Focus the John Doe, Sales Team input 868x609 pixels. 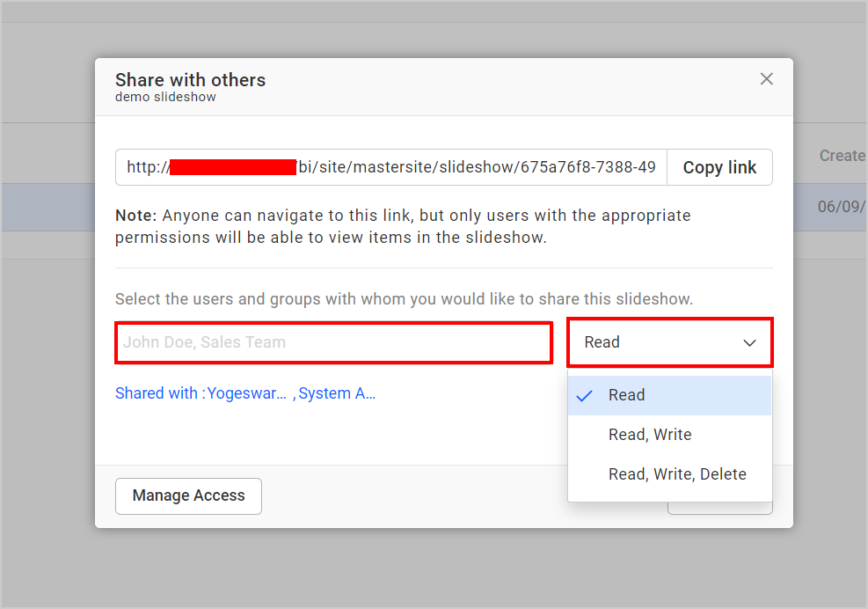pos(334,342)
